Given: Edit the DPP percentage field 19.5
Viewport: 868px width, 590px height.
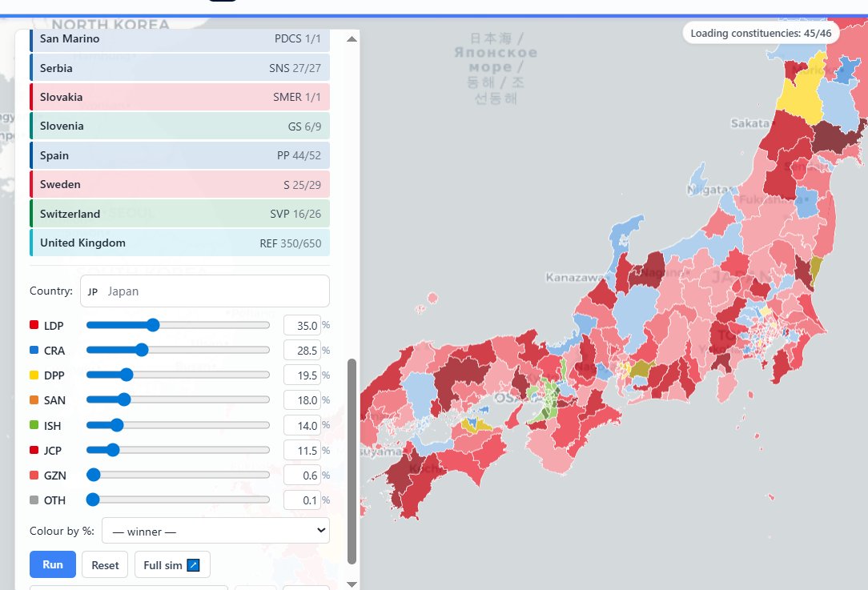Looking at the screenshot, I should 302,375.
